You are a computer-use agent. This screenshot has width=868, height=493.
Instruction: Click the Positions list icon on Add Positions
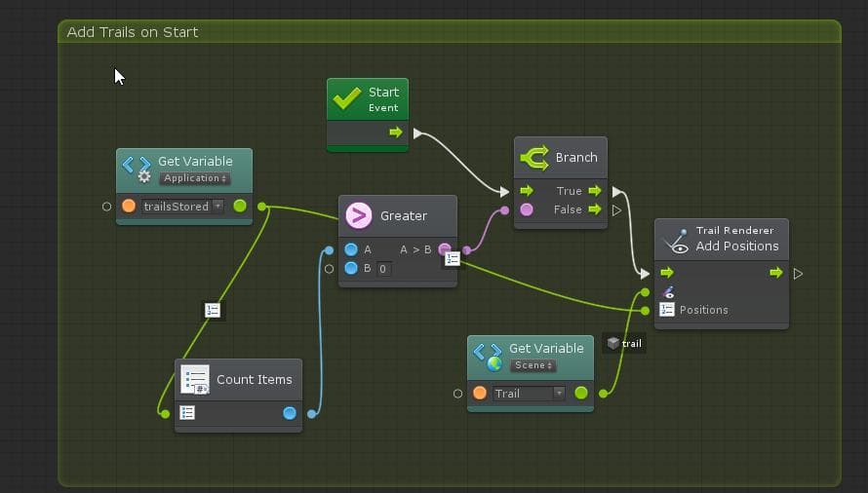coord(667,309)
